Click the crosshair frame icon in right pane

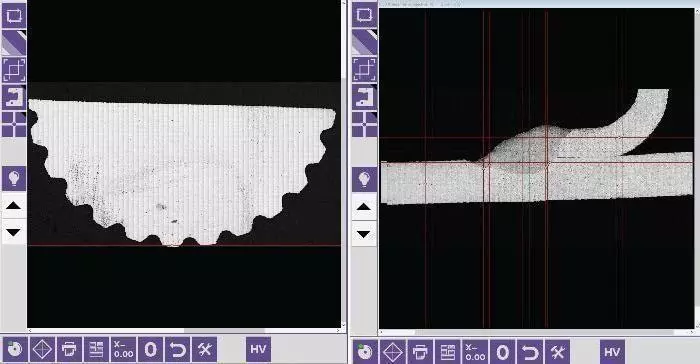[364, 70]
